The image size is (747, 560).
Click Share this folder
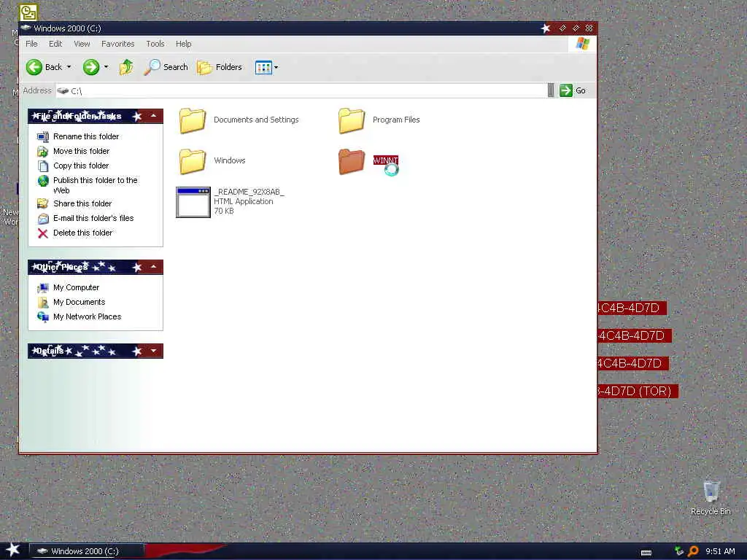tap(82, 203)
